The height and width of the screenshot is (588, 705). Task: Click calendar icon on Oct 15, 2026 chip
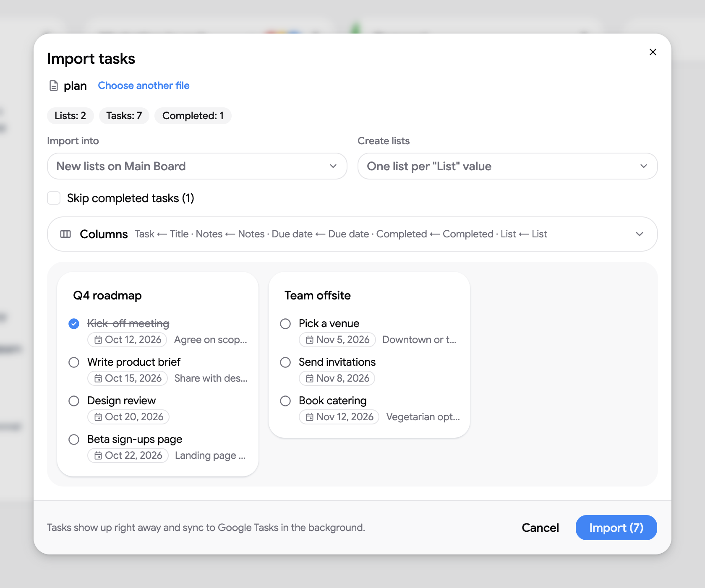pos(98,378)
